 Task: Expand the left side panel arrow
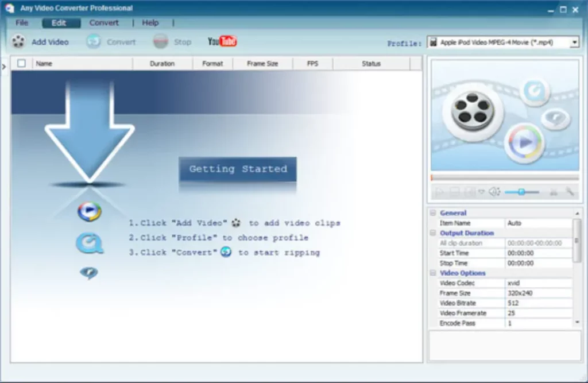tap(3, 66)
